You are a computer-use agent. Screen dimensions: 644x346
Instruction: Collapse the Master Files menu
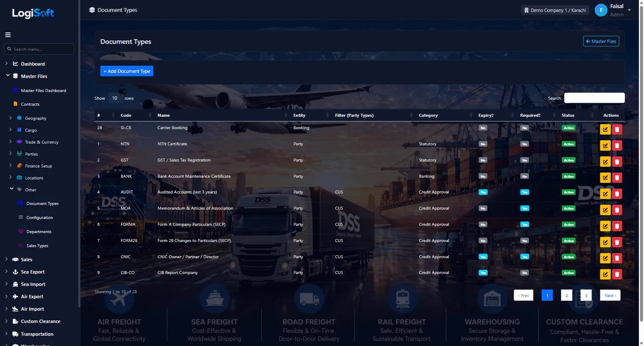click(x=7, y=76)
